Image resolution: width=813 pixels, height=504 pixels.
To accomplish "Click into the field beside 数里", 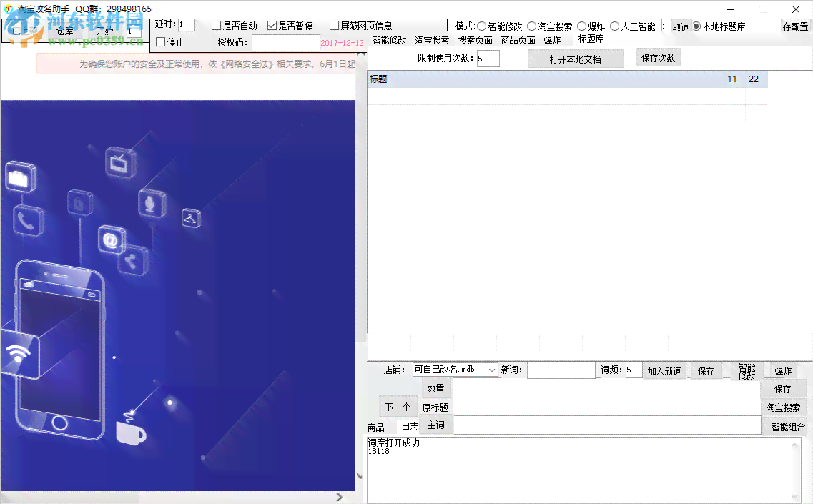I will click(606, 388).
